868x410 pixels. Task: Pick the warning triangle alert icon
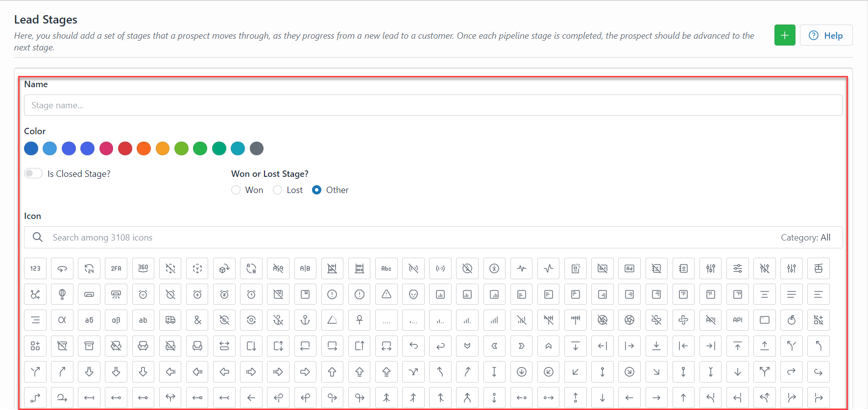[x=386, y=294]
